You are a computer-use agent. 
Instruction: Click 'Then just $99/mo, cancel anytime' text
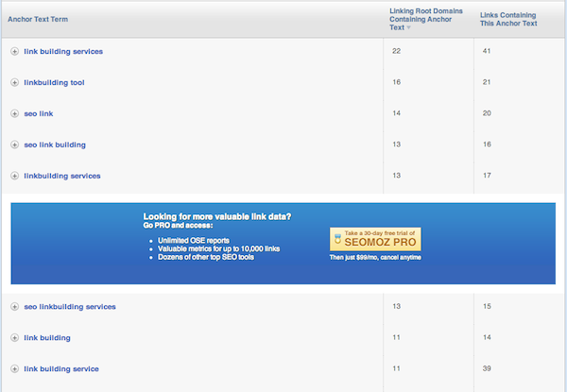pyautogui.click(x=375, y=257)
